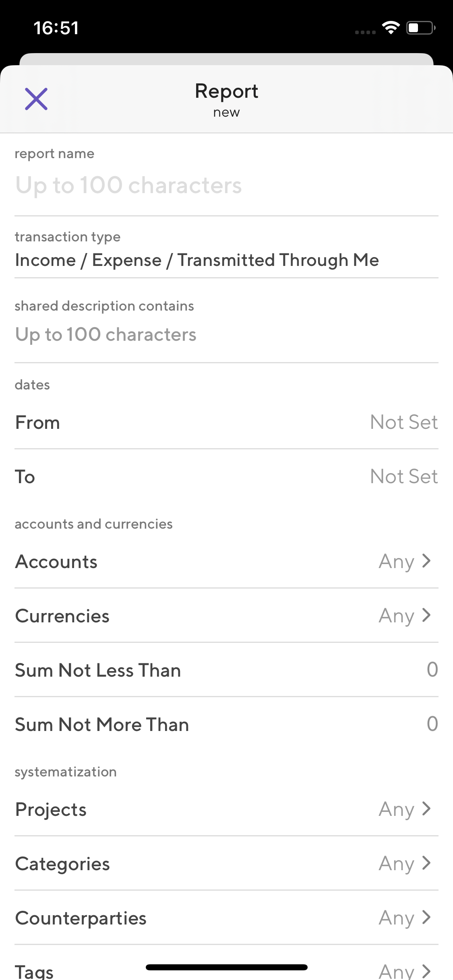The width and height of the screenshot is (453, 980).
Task: Focus the shared description contains field
Action: [225, 335]
